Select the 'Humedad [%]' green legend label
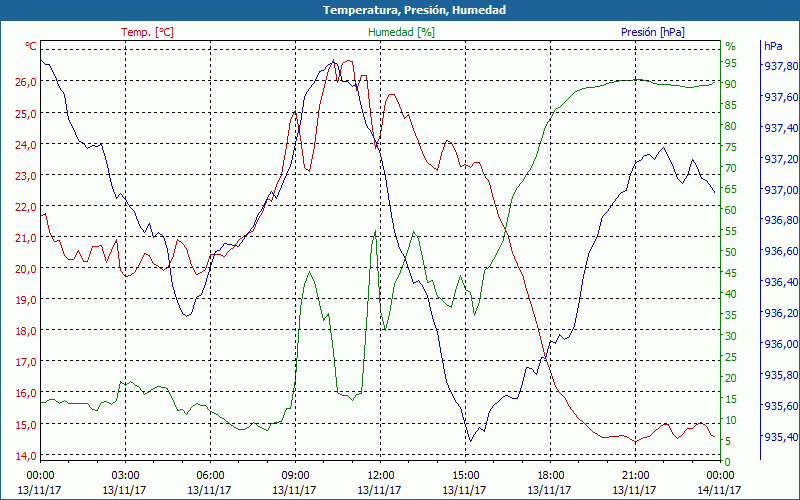Viewport: 800px width, 500px height. tap(401, 32)
